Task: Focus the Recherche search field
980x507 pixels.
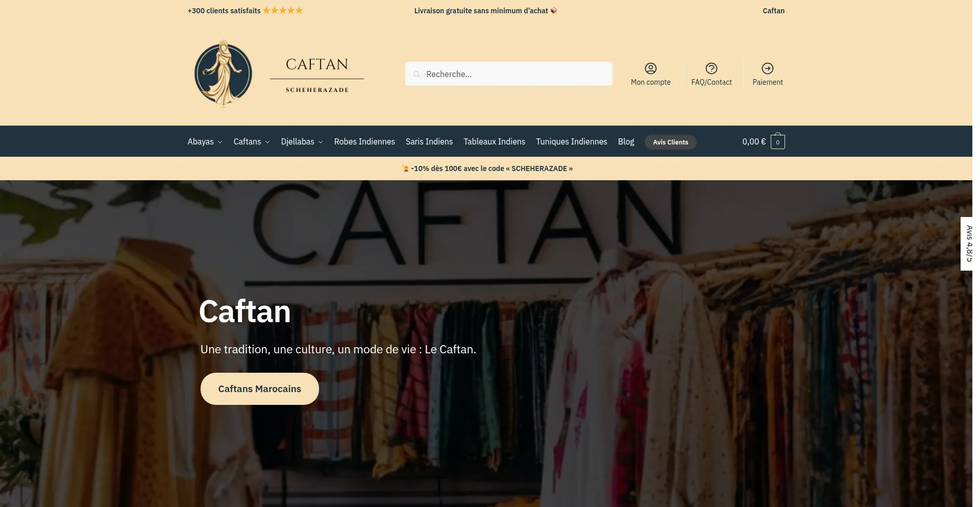Action: click(508, 74)
